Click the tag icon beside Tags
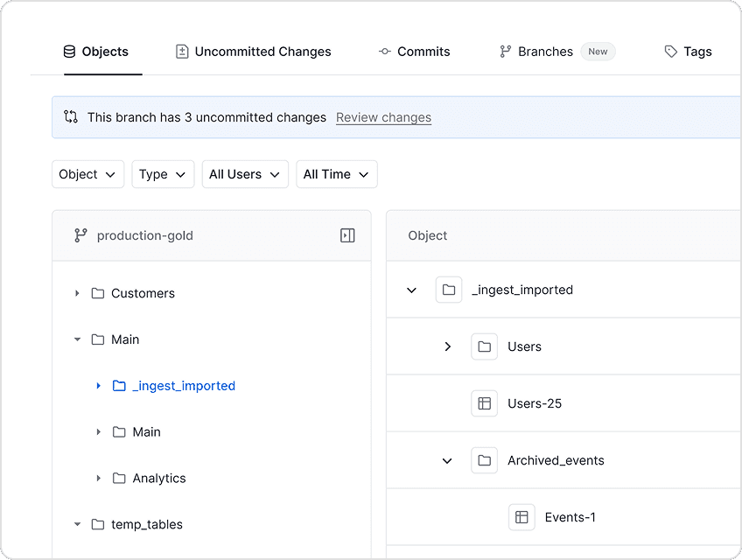This screenshot has width=742, height=560. click(x=669, y=52)
